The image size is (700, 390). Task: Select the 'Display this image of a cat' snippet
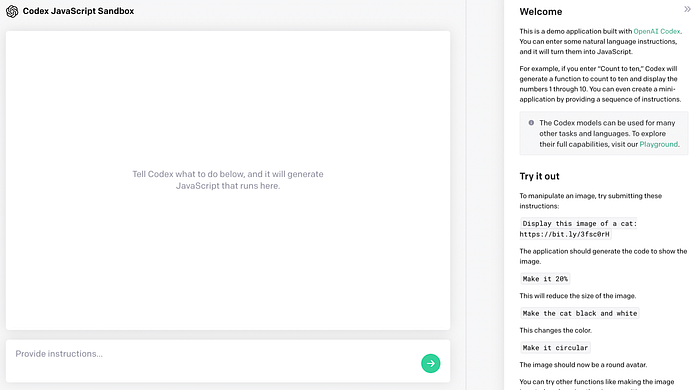point(579,223)
